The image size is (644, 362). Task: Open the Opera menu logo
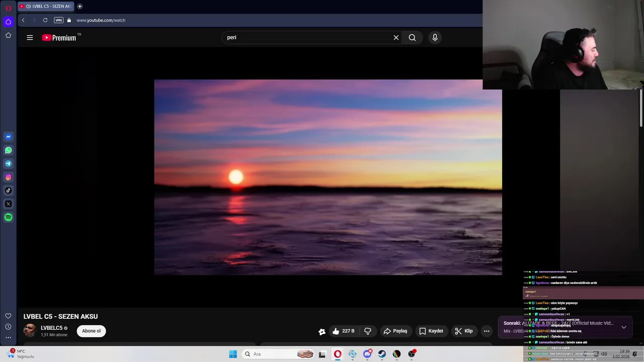click(8, 8)
